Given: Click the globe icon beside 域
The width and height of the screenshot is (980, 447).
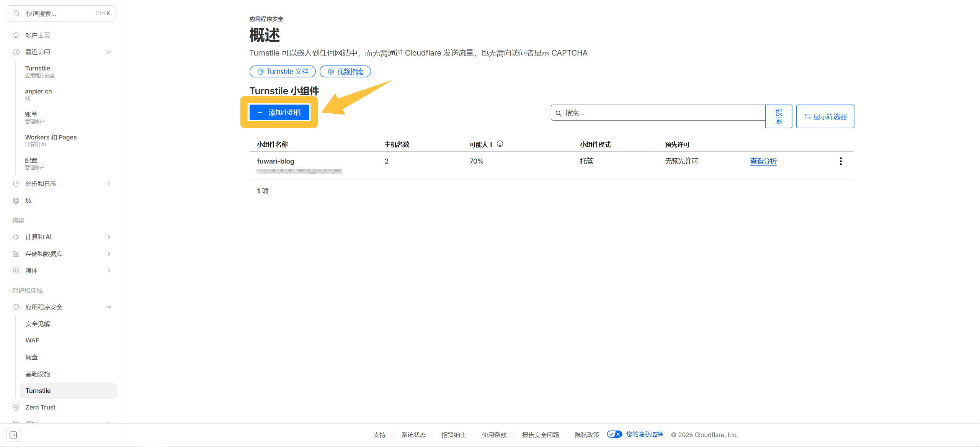Looking at the screenshot, I should coord(16,201).
